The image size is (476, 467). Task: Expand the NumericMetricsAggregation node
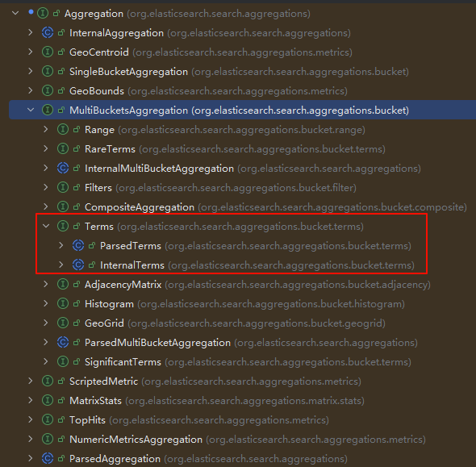point(31,439)
